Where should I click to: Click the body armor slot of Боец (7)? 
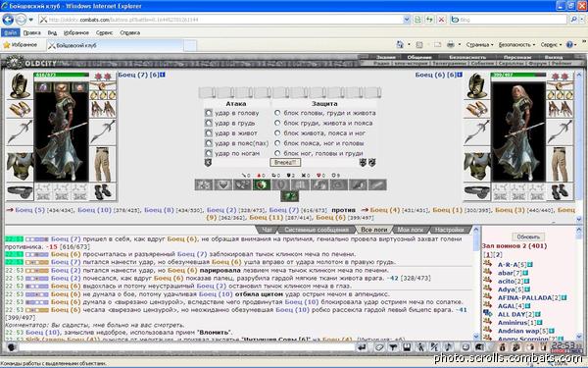point(20,165)
